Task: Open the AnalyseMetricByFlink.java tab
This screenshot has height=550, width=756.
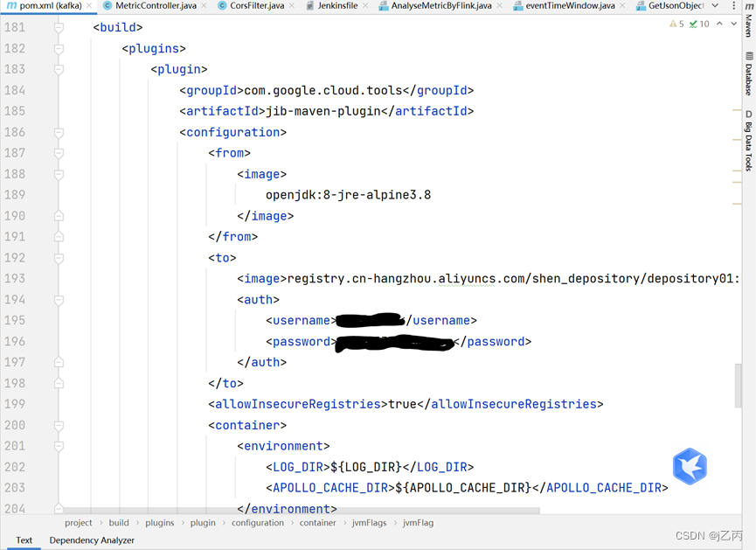Action: click(x=441, y=6)
